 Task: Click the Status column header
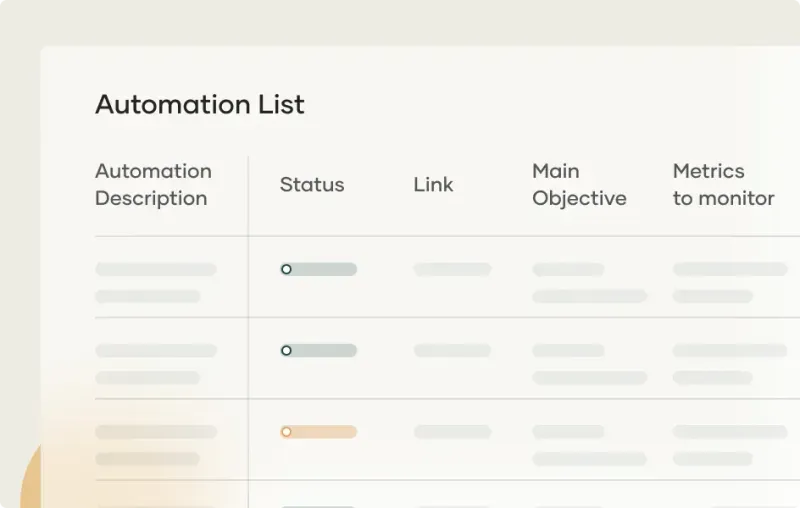[x=312, y=185]
